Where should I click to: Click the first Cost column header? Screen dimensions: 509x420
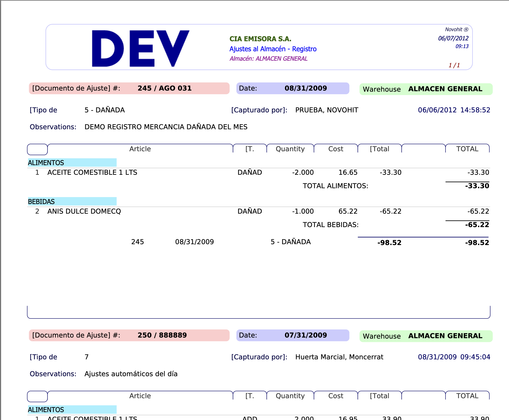click(335, 149)
